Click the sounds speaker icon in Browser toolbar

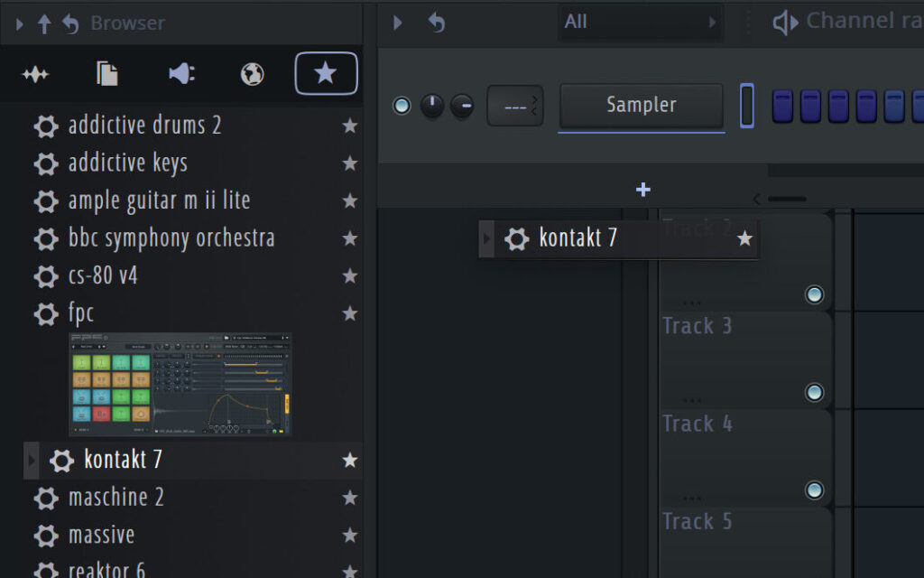pos(180,73)
